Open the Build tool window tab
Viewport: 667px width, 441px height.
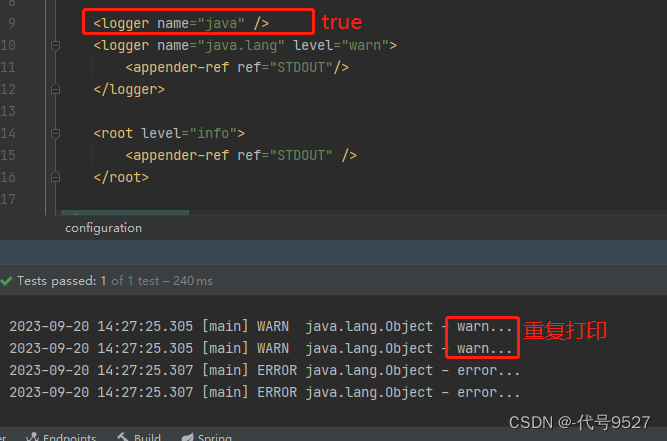pyautogui.click(x=139, y=437)
